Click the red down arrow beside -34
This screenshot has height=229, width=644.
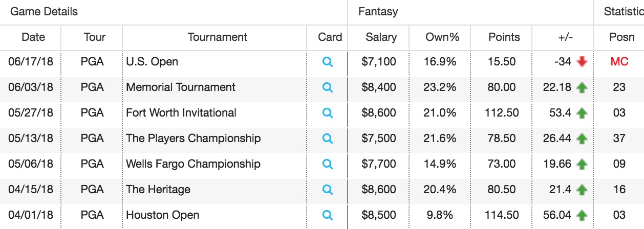[x=582, y=62]
